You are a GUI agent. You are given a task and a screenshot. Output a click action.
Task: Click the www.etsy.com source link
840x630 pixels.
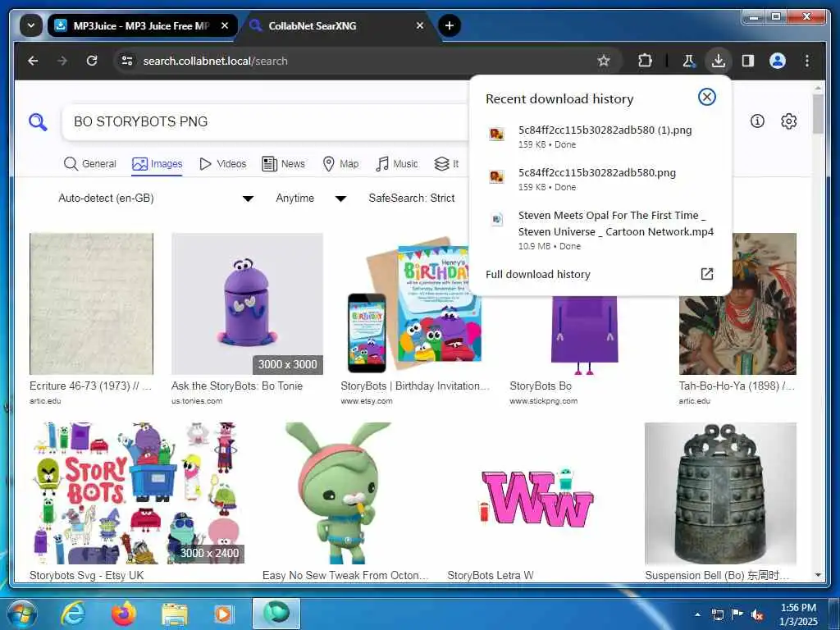click(367, 400)
